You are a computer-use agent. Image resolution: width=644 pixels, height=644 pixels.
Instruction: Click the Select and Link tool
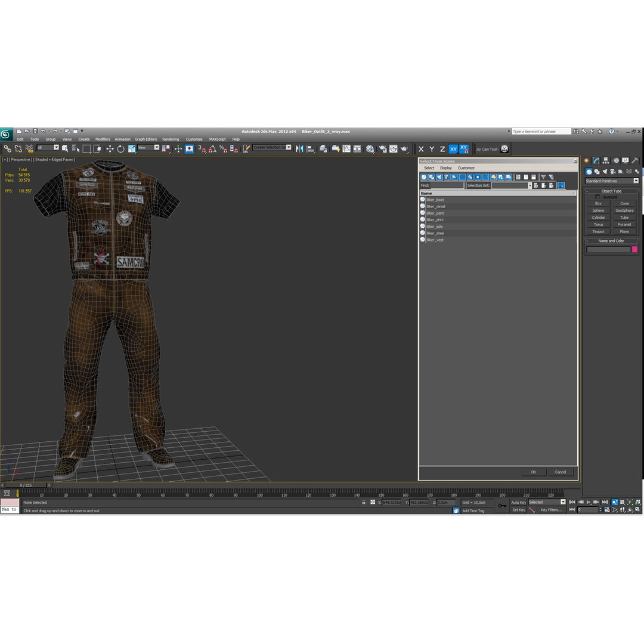click(7, 148)
